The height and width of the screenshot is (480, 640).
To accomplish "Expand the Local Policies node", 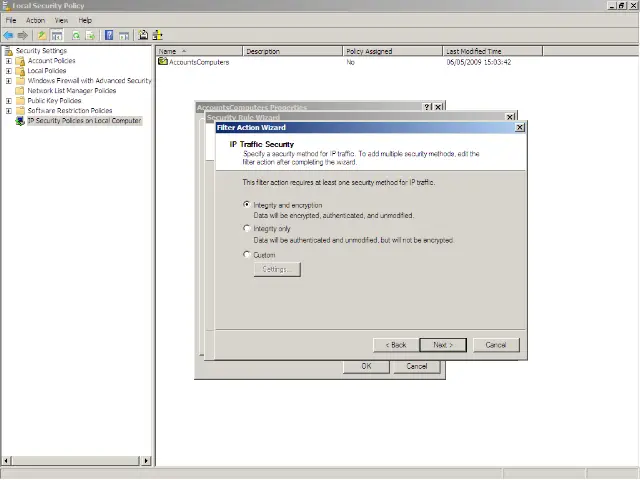I will pos(9,71).
